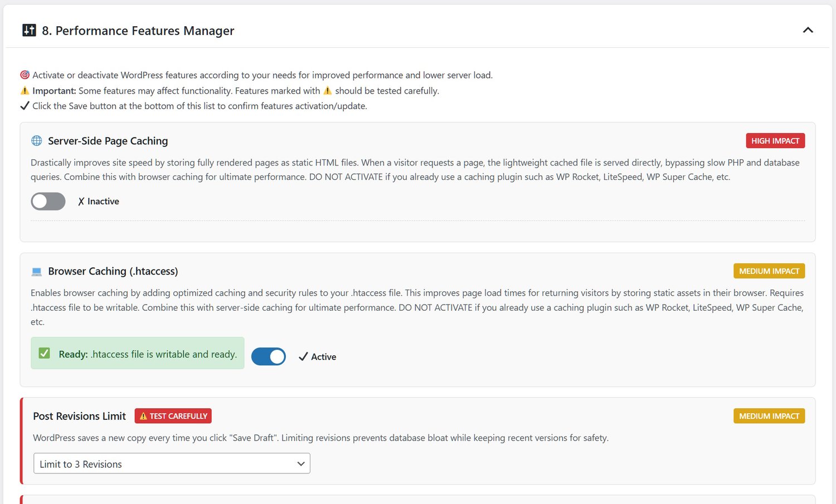Screen dimensions: 836x504
Task: Collapse the Performance Features Manager section
Action: (x=808, y=30)
